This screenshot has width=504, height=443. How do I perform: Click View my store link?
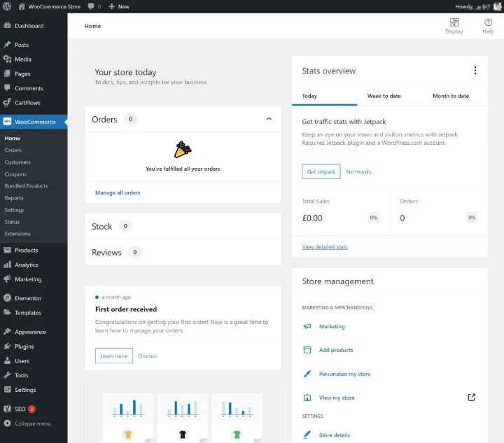[x=336, y=398]
